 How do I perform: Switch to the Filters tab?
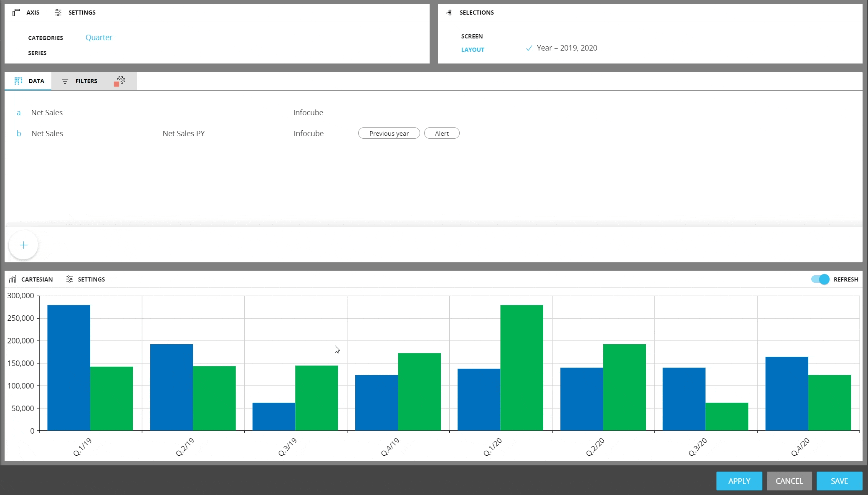pyautogui.click(x=86, y=81)
